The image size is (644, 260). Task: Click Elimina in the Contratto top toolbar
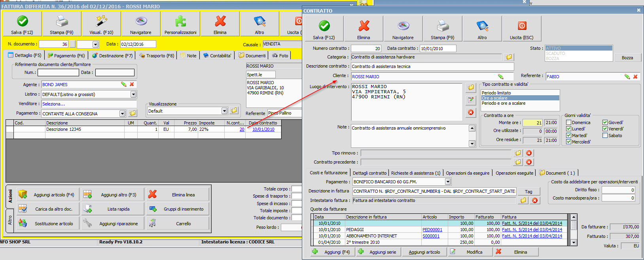[364, 29]
